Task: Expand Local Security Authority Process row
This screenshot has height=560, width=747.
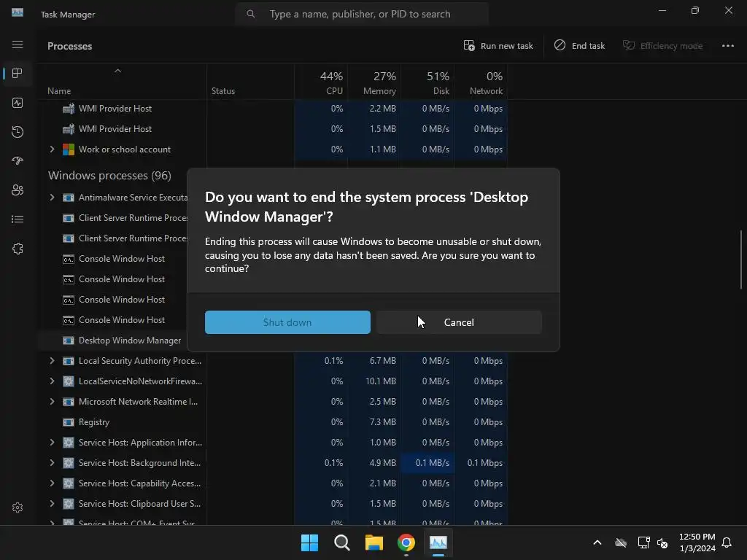Action: point(52,360)
